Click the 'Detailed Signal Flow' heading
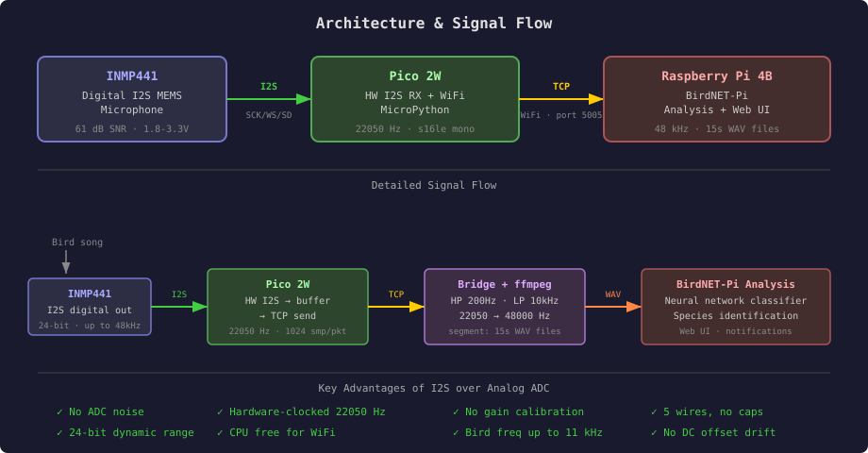The width and height of the screenshot is (868, 453). (x=433, y=186)
